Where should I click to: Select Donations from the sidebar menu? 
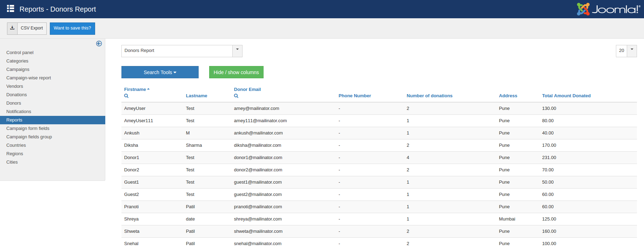[16, 95]
